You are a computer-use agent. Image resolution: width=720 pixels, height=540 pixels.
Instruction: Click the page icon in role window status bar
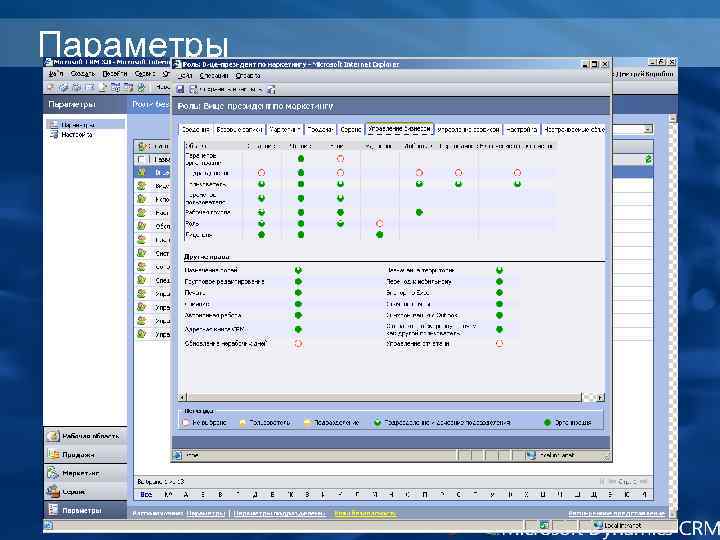(x=178, y=455)
